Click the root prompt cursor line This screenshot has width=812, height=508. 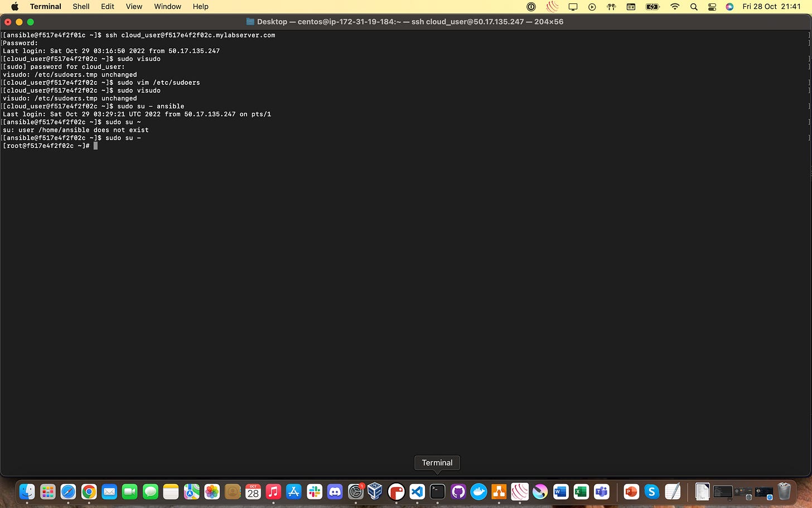click(x=50, y=146)
